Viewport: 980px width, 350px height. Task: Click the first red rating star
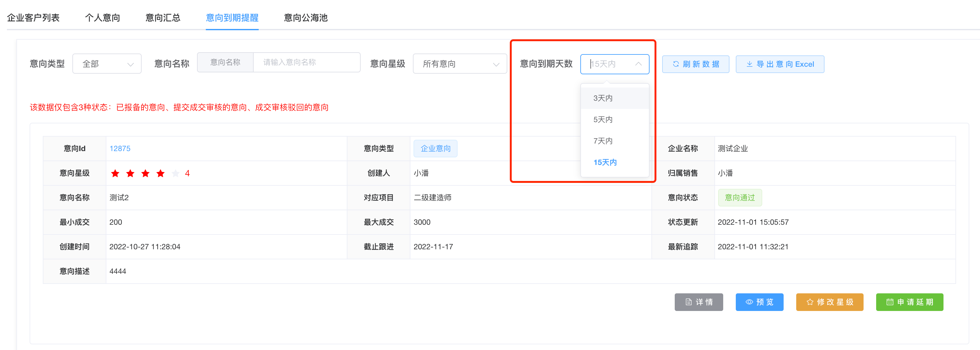pos(115,173)
